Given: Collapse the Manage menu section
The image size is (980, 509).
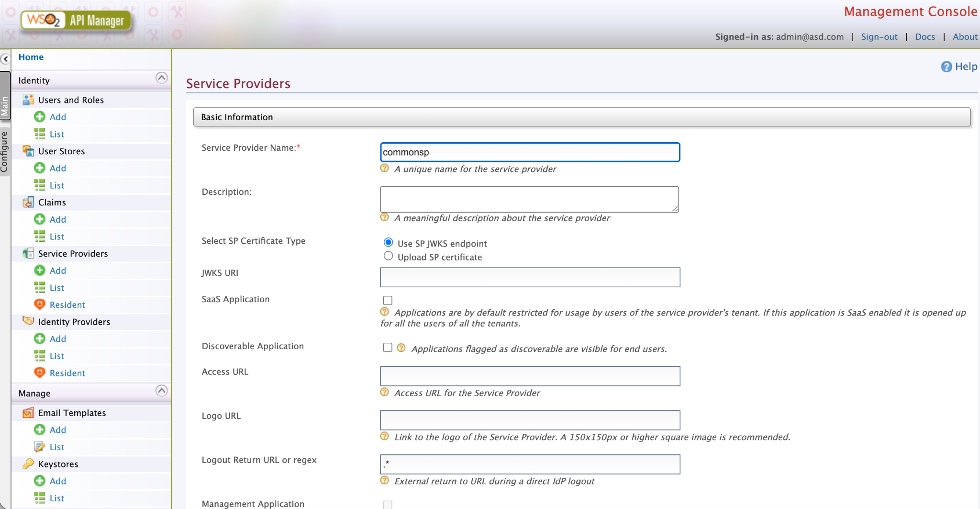Looking at the screenshot, I should click(162, 391).
